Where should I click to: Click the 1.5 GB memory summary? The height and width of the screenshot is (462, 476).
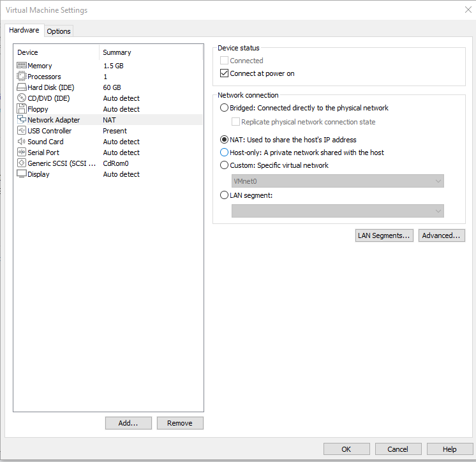(114, 66)
